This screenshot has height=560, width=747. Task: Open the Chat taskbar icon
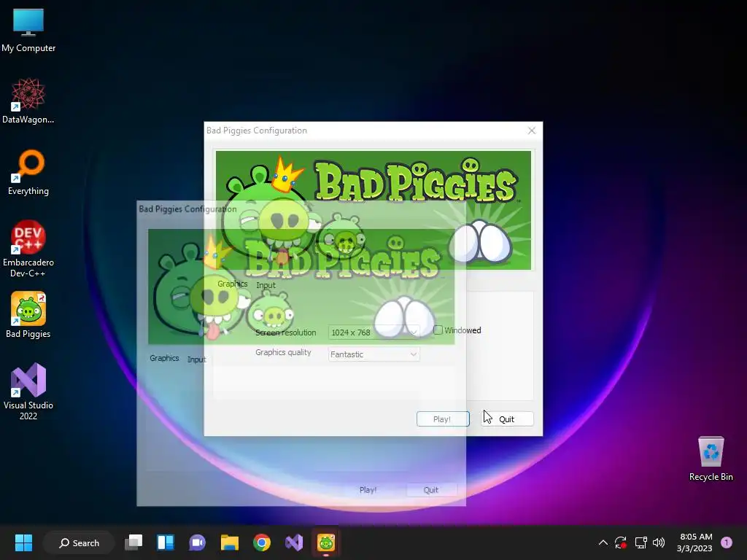(x=197, y=542)
